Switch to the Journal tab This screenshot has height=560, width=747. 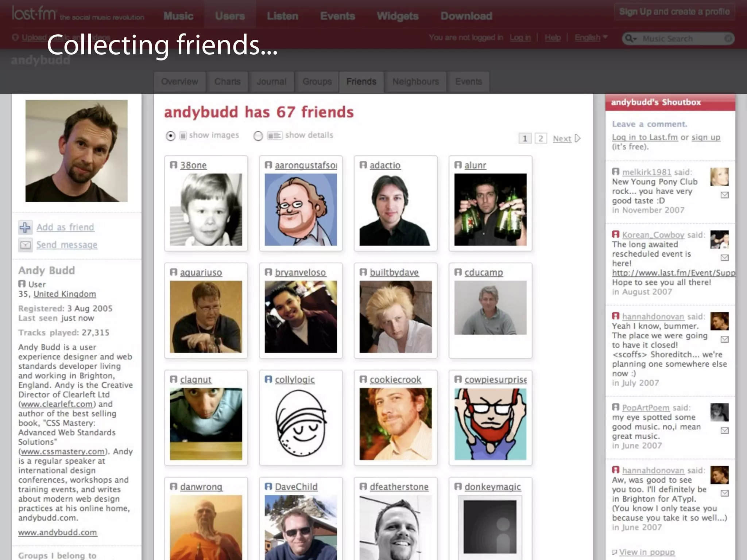pos(271,81)
